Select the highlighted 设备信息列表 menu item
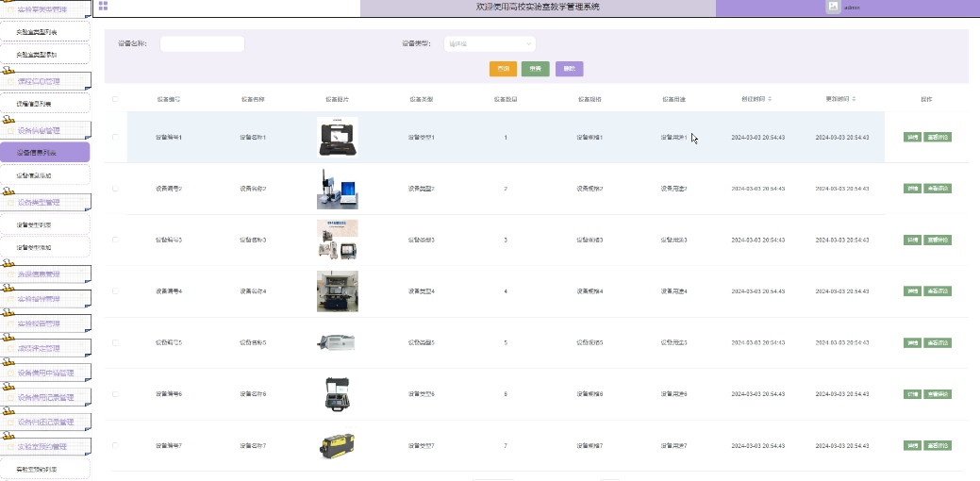The height and width of the screenshot is (481, 980). (45, 153)
